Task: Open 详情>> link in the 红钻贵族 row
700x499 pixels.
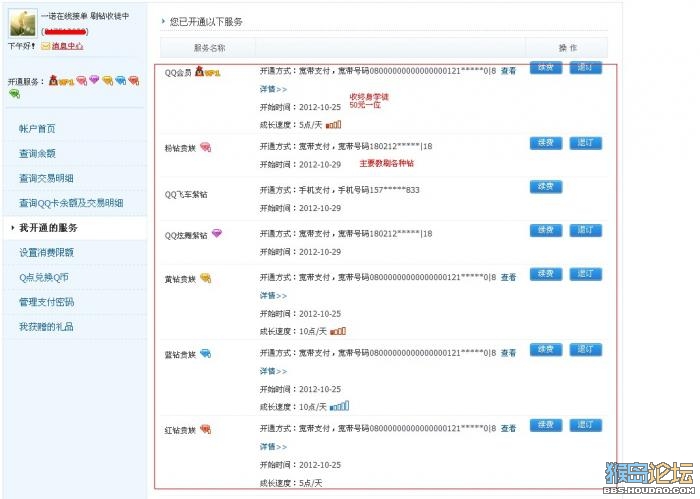Action: tap(273, 446)
